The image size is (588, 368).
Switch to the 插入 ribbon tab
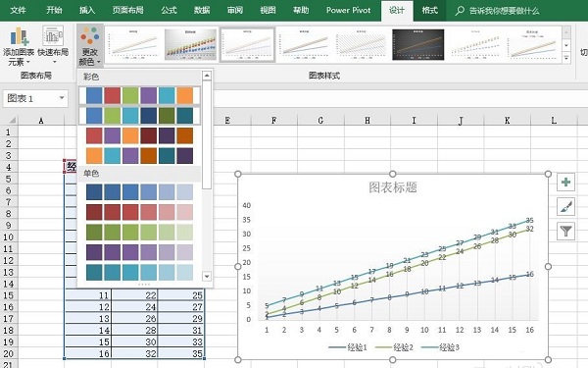87,11
